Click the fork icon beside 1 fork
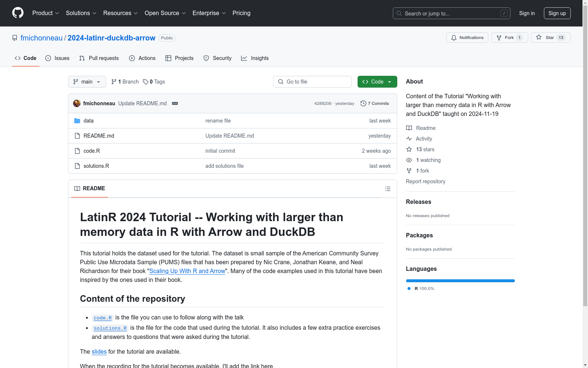This screenshot has width=588, height=368. [409, 171]
